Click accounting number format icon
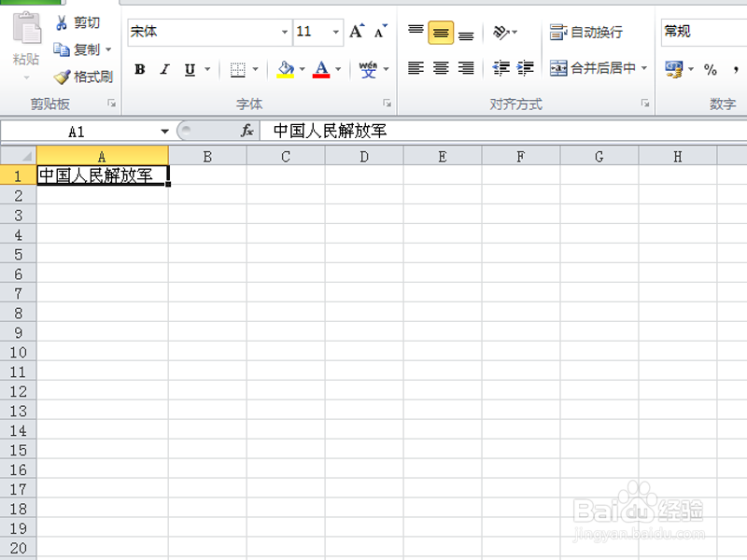The width and height of the screenshot is (747, 560). (673, 69)
